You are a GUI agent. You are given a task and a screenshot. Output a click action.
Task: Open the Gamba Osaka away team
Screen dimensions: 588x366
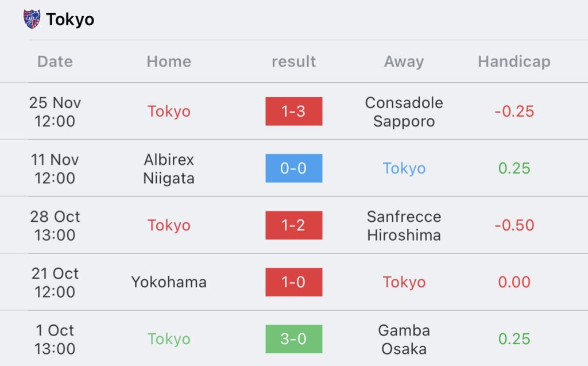404,340
